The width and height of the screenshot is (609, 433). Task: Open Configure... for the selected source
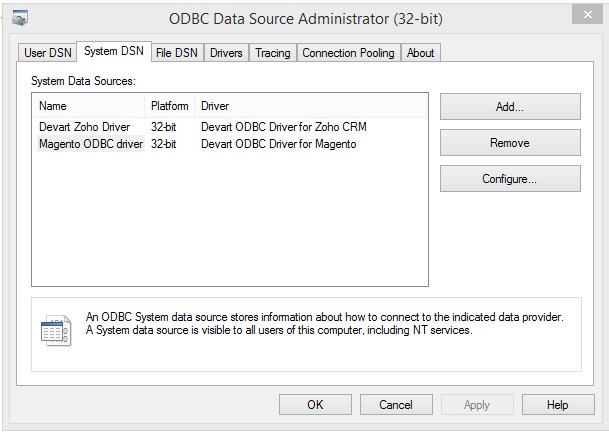tap(510, 179)
